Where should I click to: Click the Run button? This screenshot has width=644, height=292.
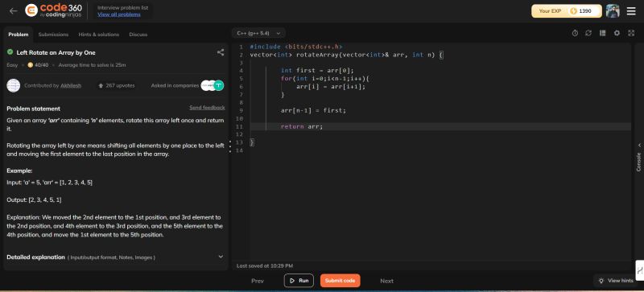(x=299, y=281)
